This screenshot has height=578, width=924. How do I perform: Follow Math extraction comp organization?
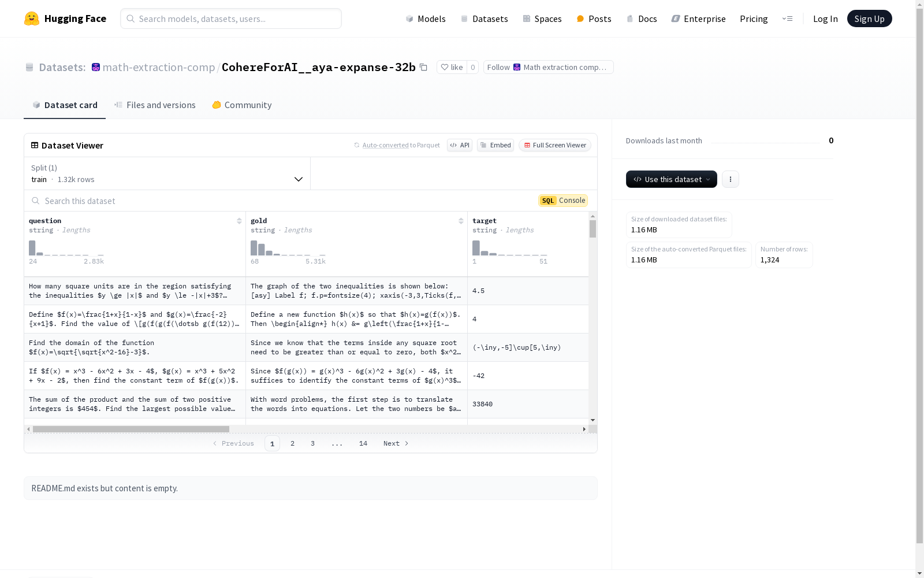point(548,67)
